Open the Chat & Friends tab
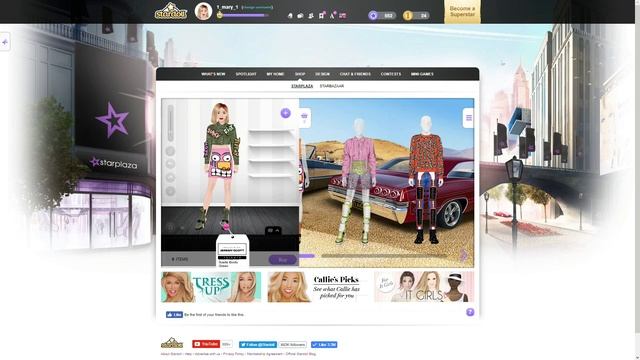The height and width of the screenshot is (360, 640). (x=355, y=74)
